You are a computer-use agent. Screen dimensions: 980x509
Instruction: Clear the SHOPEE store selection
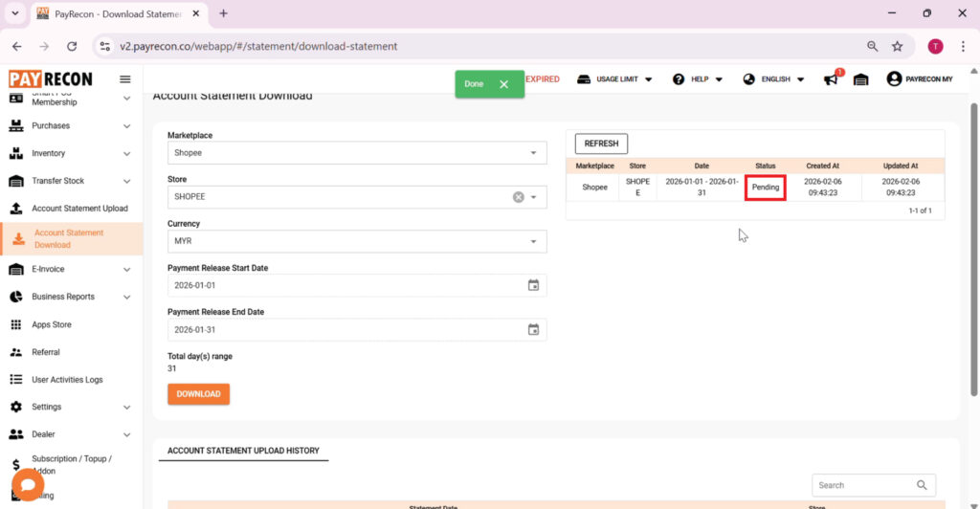(518, 197)
